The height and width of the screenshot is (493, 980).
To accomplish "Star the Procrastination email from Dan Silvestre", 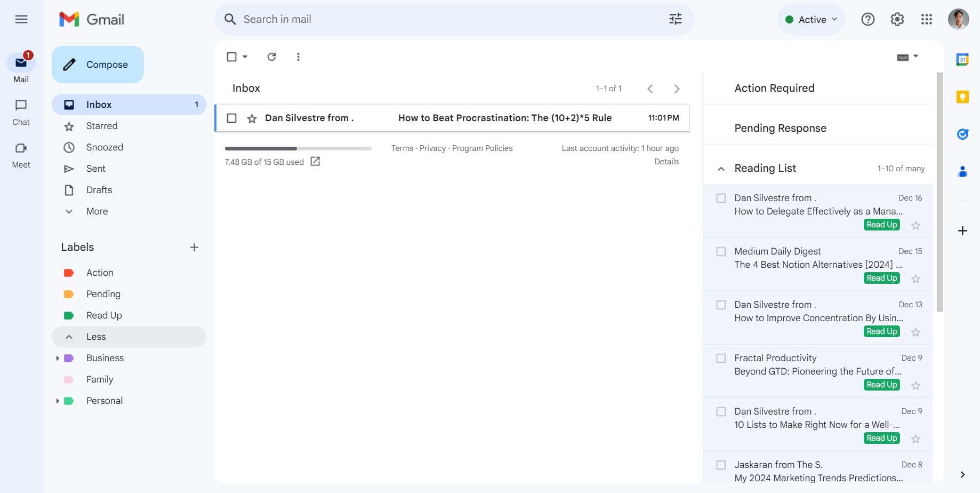I will (252, 118).
